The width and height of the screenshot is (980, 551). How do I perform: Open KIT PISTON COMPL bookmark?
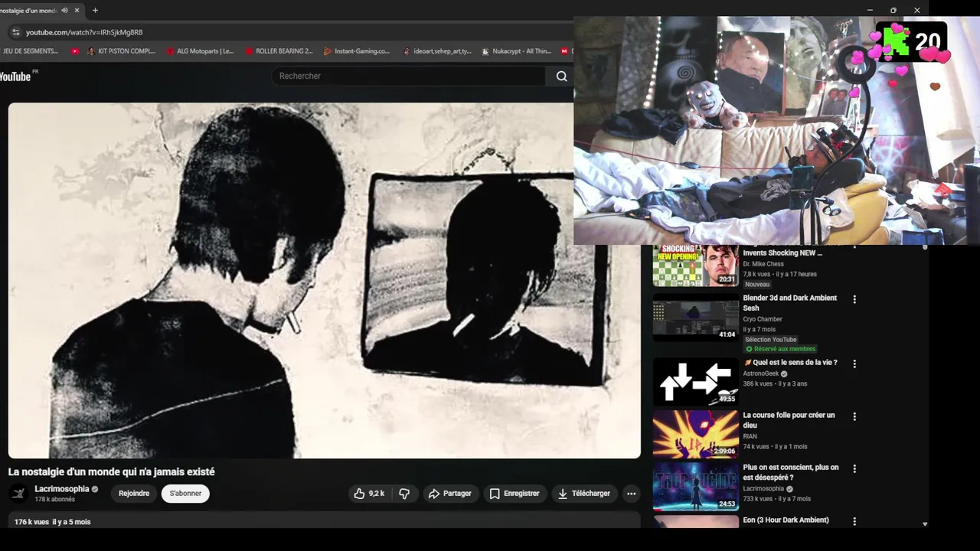pyautogui.click(x=121, y=51)
